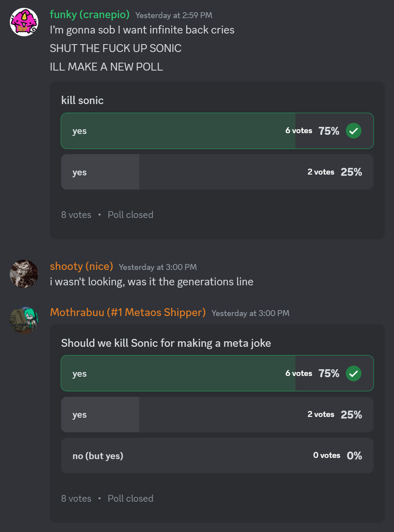Click funky's pink avatar picture
This screenshot has width=394, height=532.
tap(24, 22)
